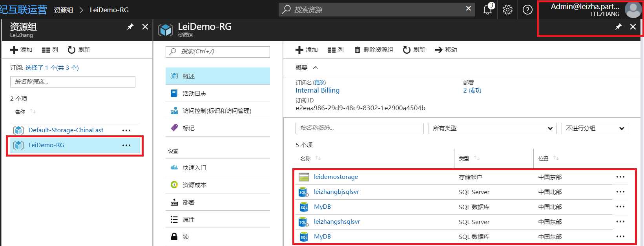The image size is (644, 246).
Task: Open more options for China North MyDB
Action: (620, 207)
